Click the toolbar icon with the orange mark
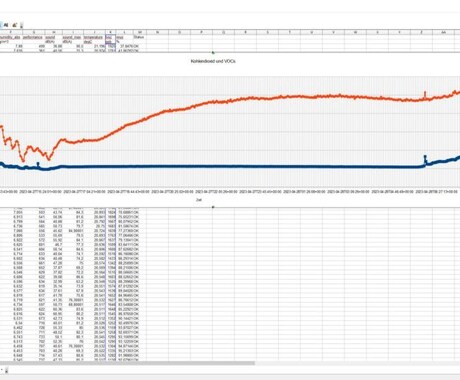This screenshot has height=380, width=460. (14, 25)
